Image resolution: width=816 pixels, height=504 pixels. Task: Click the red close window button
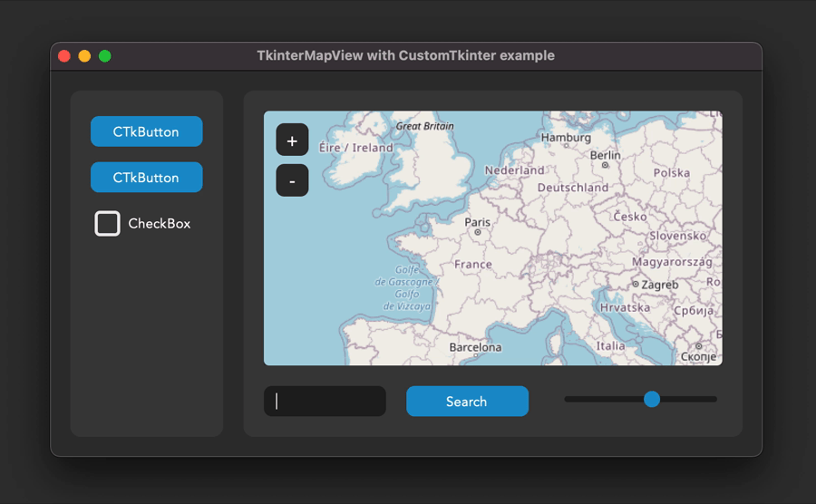[64, 56]
